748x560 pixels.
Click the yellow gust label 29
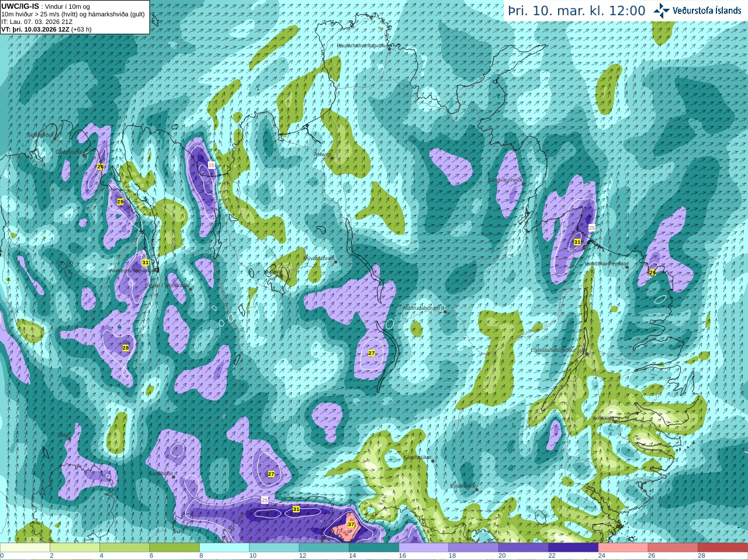coord(120,202)
